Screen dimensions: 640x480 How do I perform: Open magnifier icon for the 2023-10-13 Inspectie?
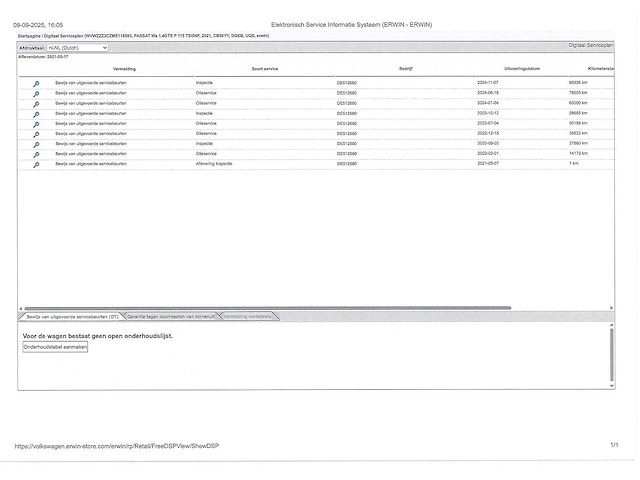(x=36, y=113)
